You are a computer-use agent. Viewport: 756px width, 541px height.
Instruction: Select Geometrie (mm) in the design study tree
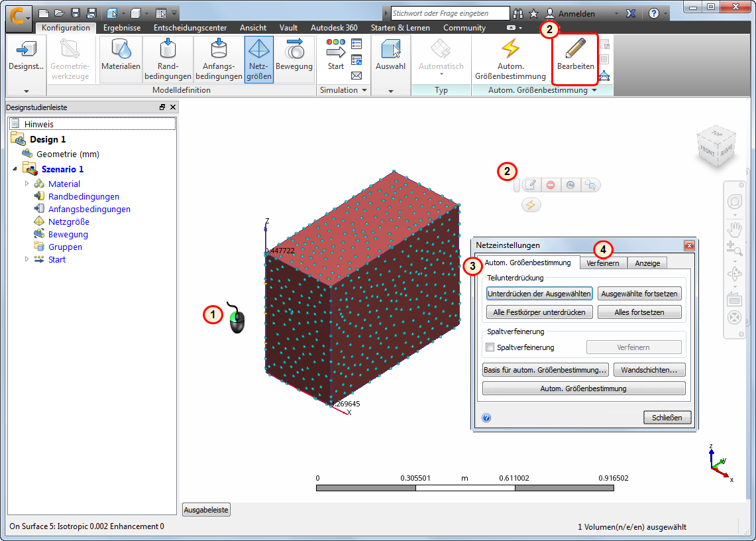68,154
